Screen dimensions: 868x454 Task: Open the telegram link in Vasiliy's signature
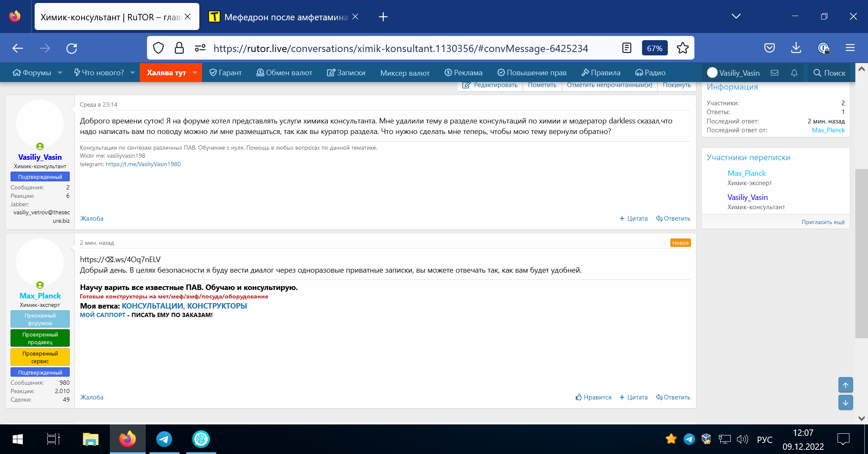[143, 164]
